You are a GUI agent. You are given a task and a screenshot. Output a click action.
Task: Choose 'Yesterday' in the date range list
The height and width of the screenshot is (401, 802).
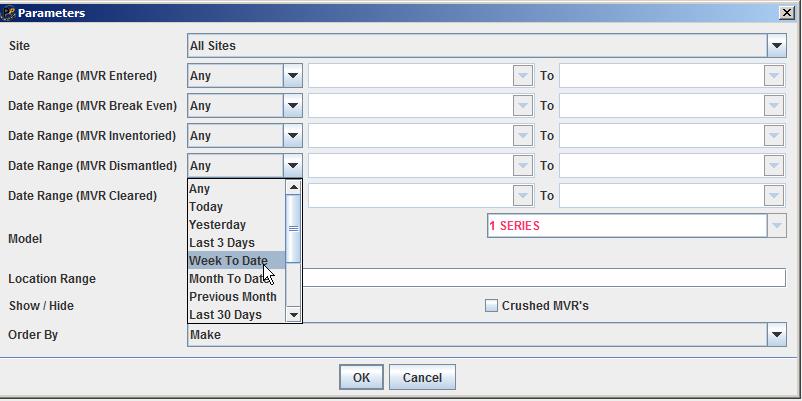point(217,225)
